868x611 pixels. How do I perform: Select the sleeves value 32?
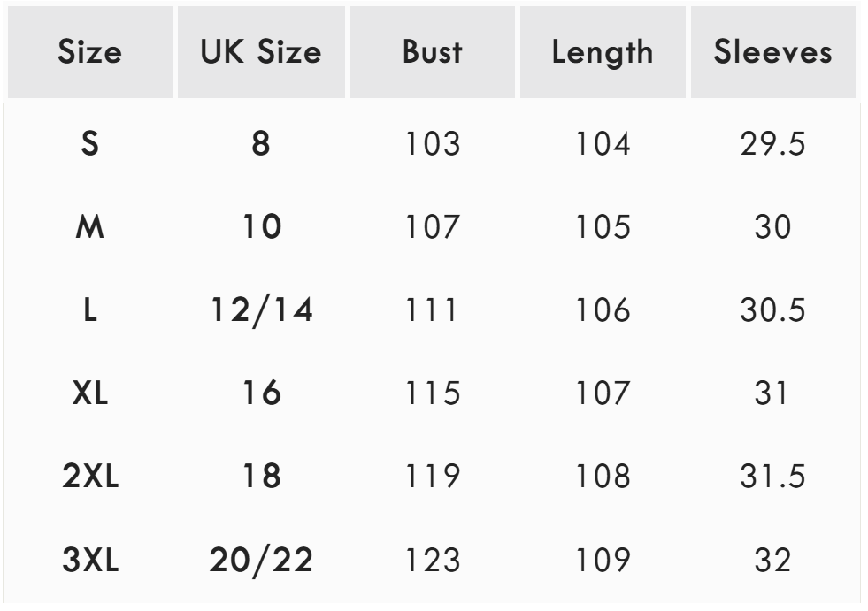pos(773,560)
